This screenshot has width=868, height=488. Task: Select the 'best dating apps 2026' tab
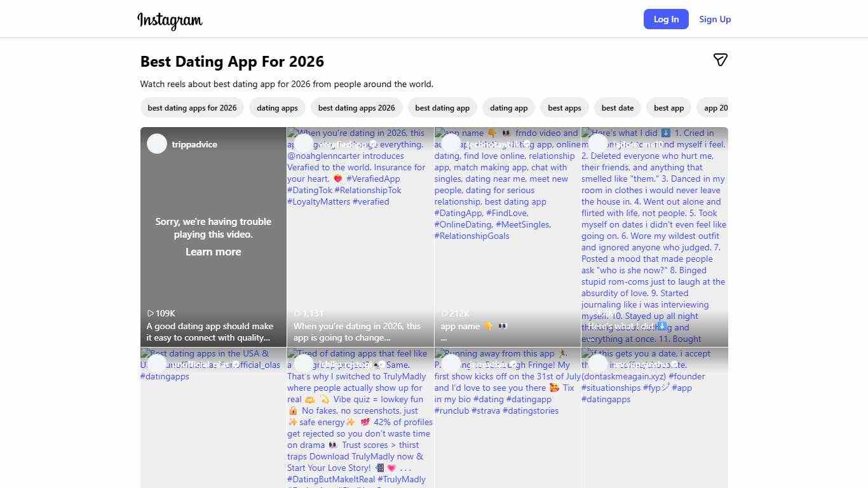356,107
